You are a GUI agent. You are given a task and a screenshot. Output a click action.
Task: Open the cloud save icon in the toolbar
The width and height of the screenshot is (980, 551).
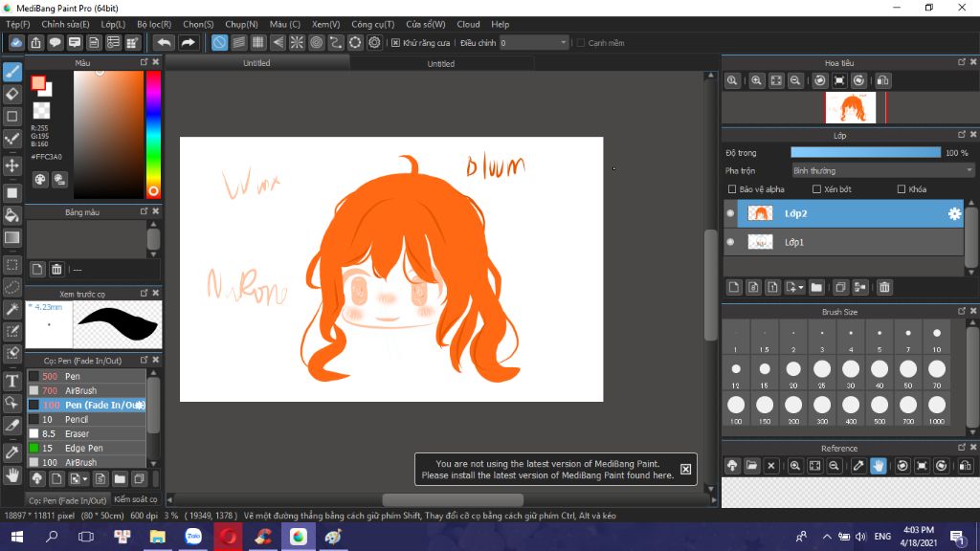pos(16,42)
